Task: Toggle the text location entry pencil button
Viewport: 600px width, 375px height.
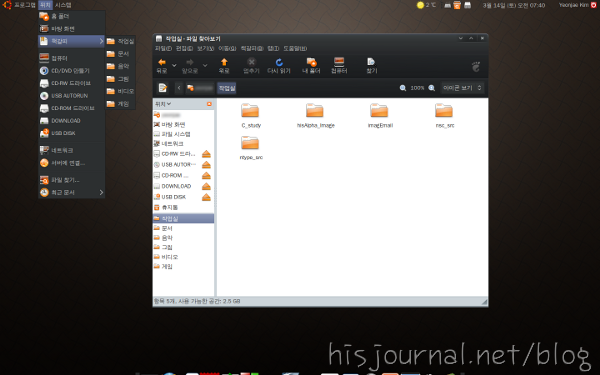Action: (163, 88)
